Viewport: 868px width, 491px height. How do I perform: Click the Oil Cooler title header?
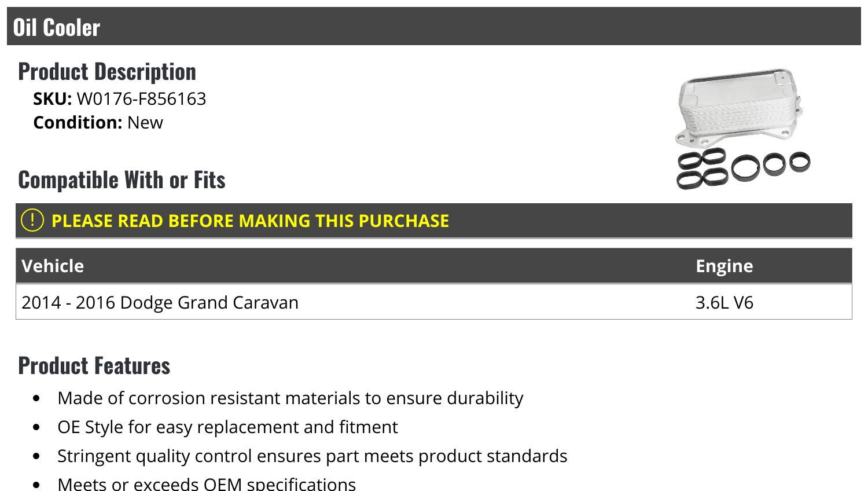[57, 27]
